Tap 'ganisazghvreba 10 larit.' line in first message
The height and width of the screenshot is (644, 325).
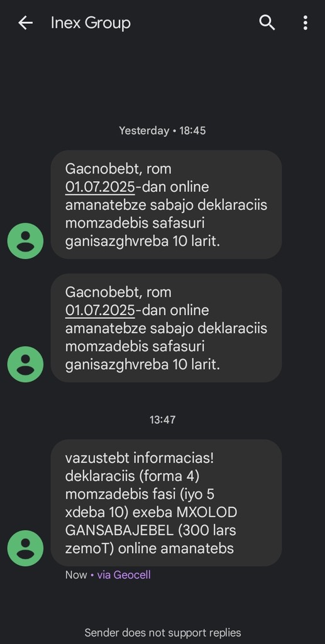[x=143, y=241]
